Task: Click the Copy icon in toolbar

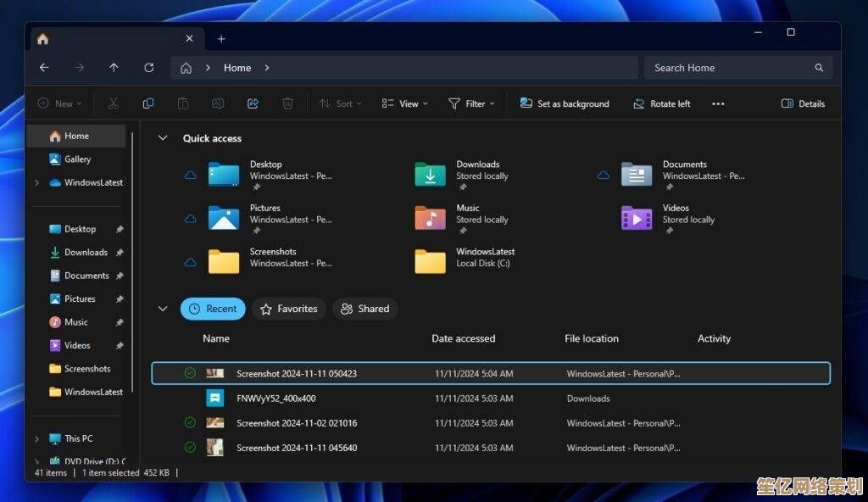Action: 148,103
